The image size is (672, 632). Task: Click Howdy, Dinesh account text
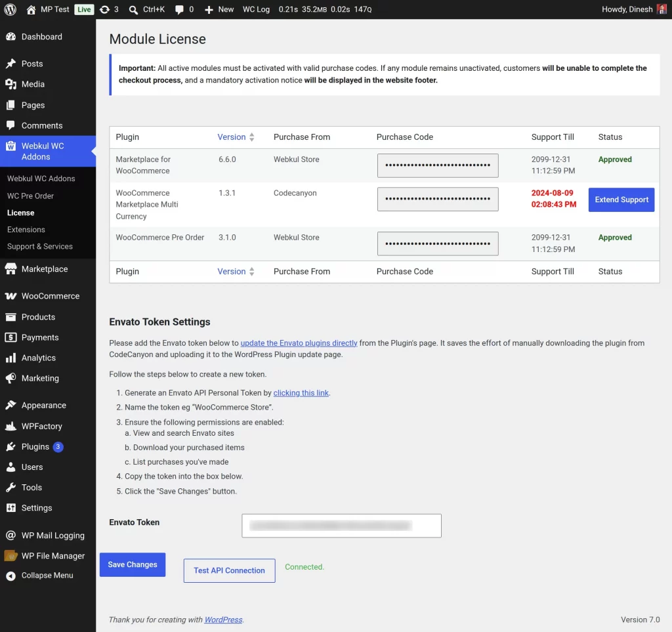click(627, 9)
